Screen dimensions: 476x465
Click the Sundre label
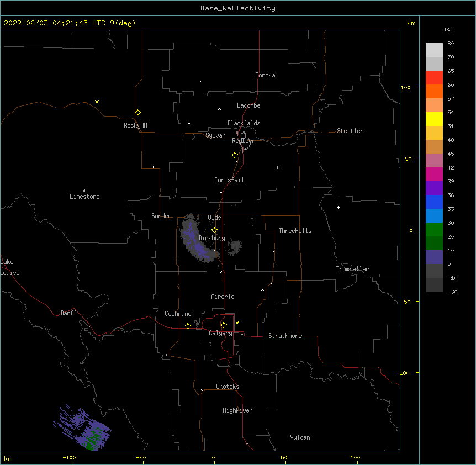click(161, 216)
